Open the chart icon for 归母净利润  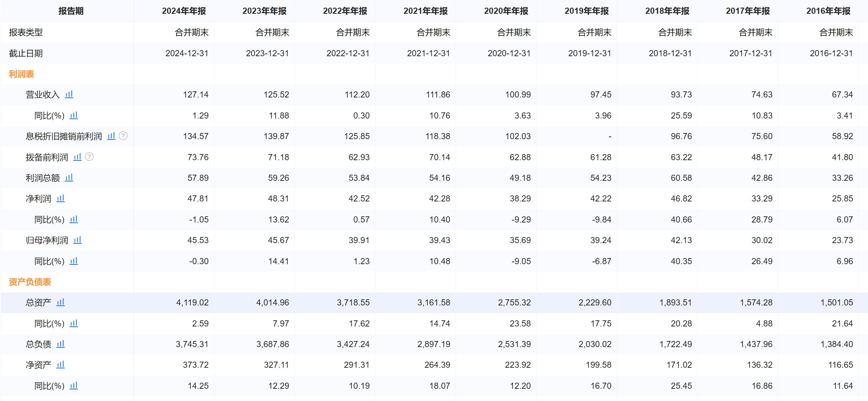(77, 240)
